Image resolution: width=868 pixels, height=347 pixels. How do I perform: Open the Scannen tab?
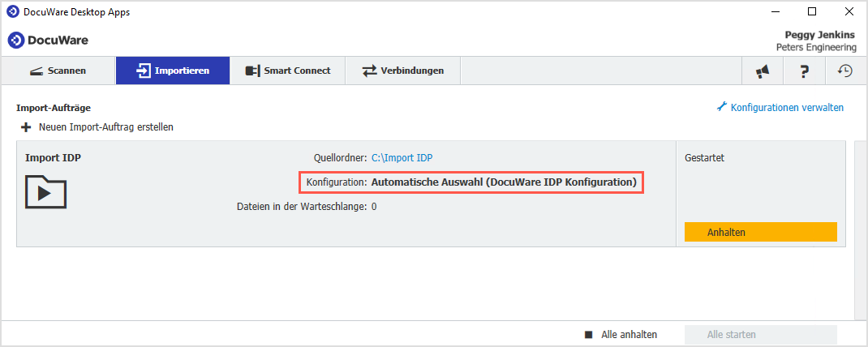click(x=58, y=71)
